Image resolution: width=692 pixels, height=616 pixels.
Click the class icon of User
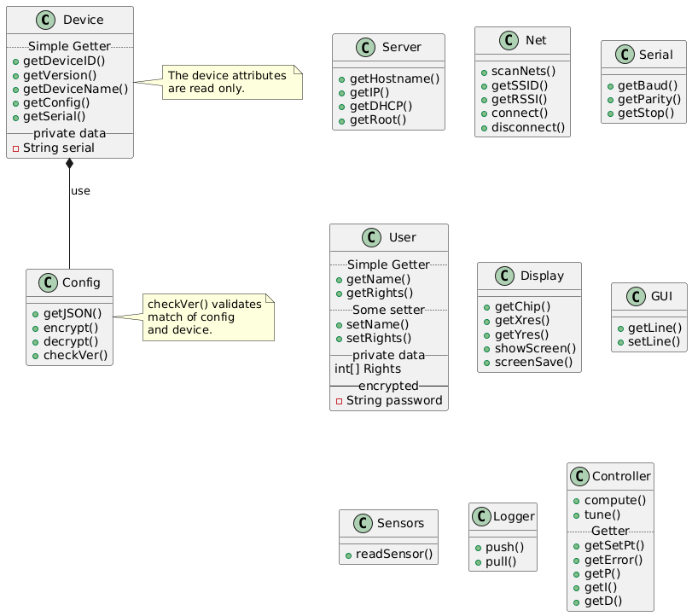371,237
